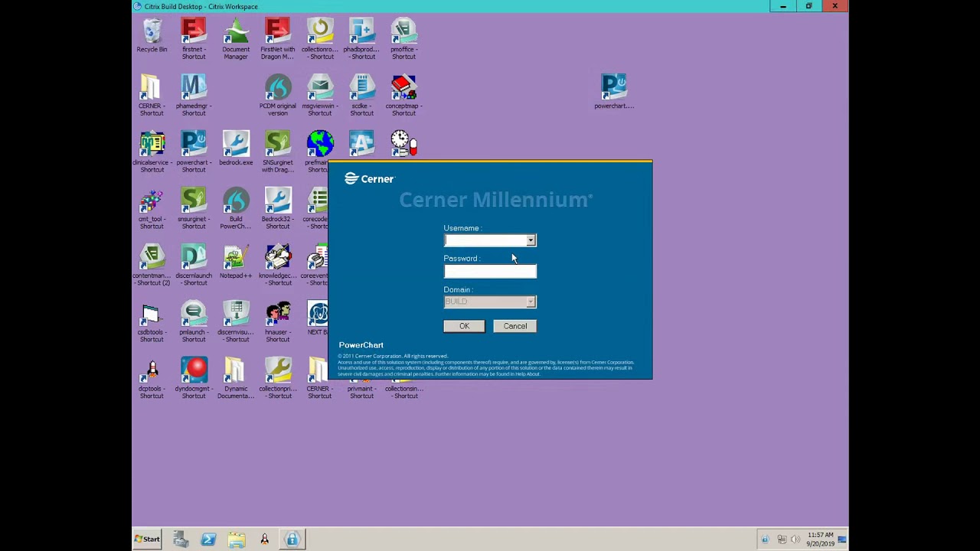Image resolution: width=980 pixels, height=551 pixels.
Task: Launch the csdbtools shortcut icon
Action: coord(152,322)
